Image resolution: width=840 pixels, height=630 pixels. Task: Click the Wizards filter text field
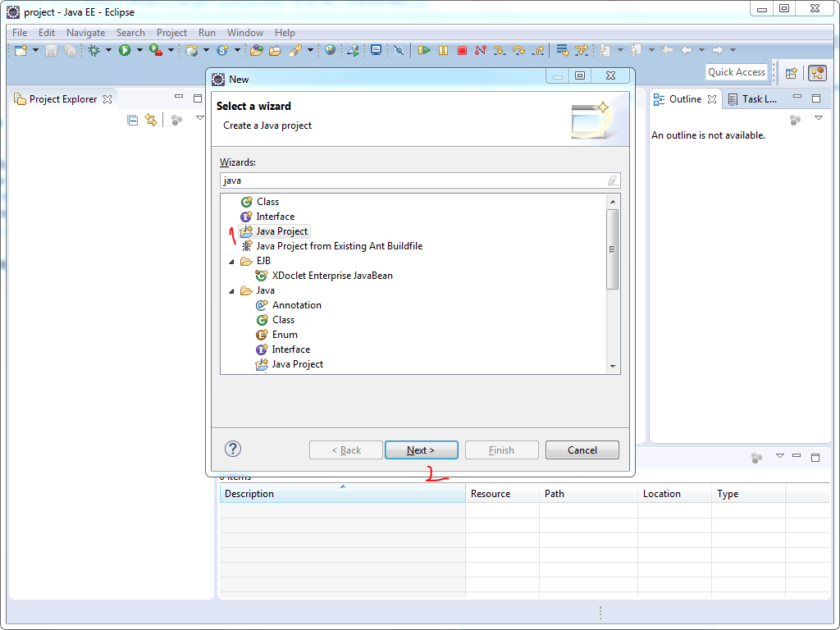click(x=420, y=180)
